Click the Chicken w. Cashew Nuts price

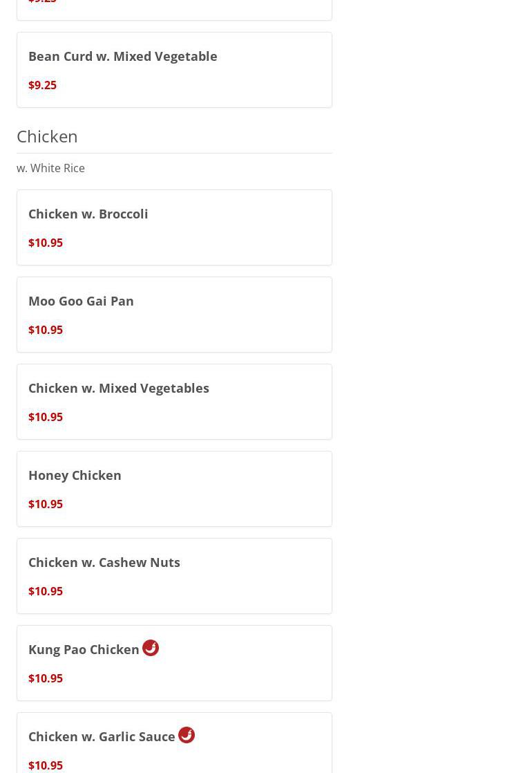[46, 591]
